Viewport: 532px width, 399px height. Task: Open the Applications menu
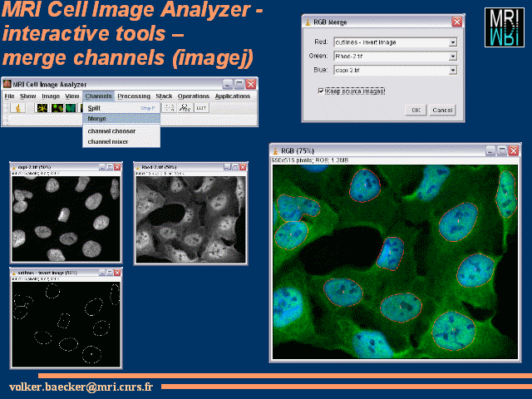[x=233, y=96]
